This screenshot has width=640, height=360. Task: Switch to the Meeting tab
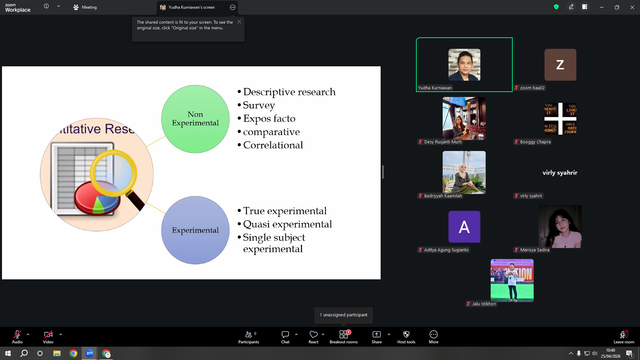point(85,7)
